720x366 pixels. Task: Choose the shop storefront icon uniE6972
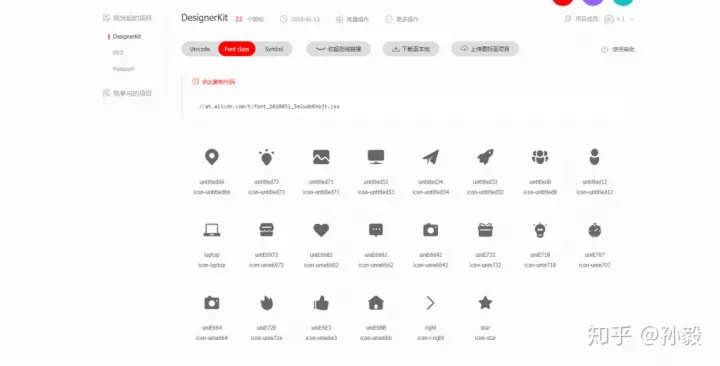tap(266, 230)
